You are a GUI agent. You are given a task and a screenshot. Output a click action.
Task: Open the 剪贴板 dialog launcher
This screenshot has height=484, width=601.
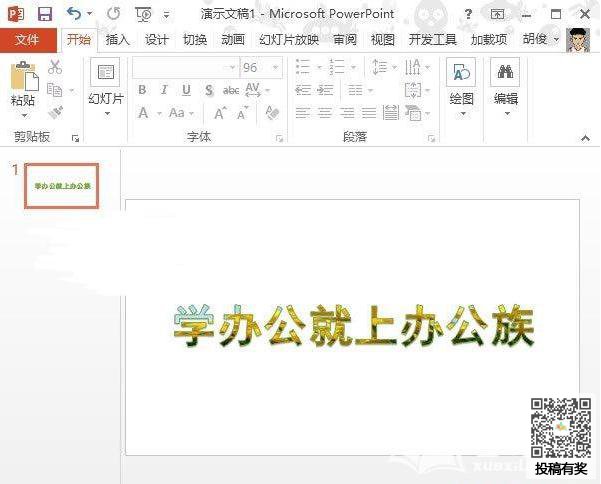(x=76, y=138)
